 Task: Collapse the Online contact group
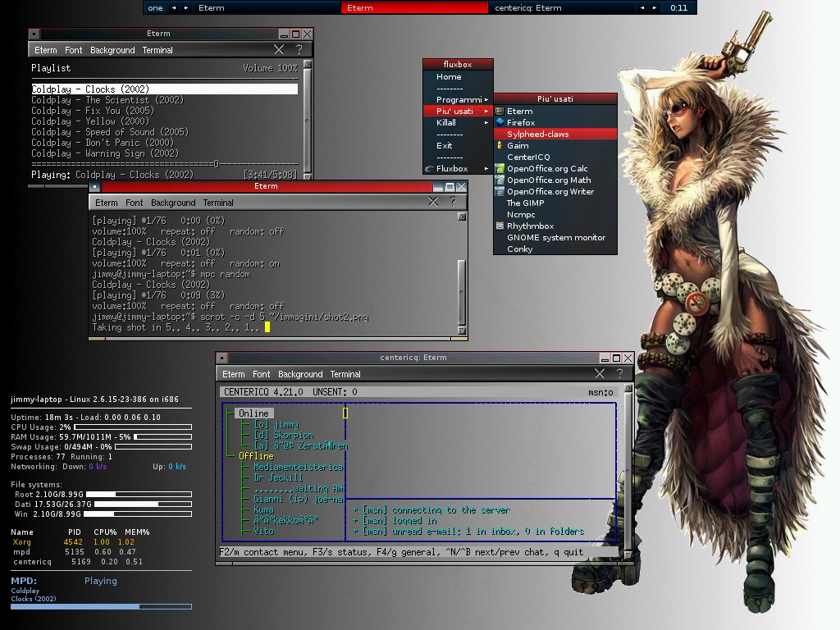point(253,413)
